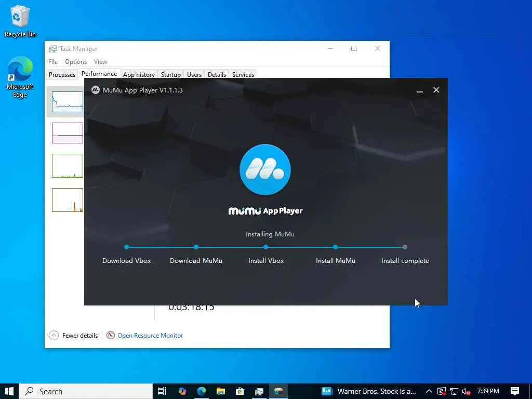
Task: Open File Explorer from the taskbar
Action: (220, 391)
